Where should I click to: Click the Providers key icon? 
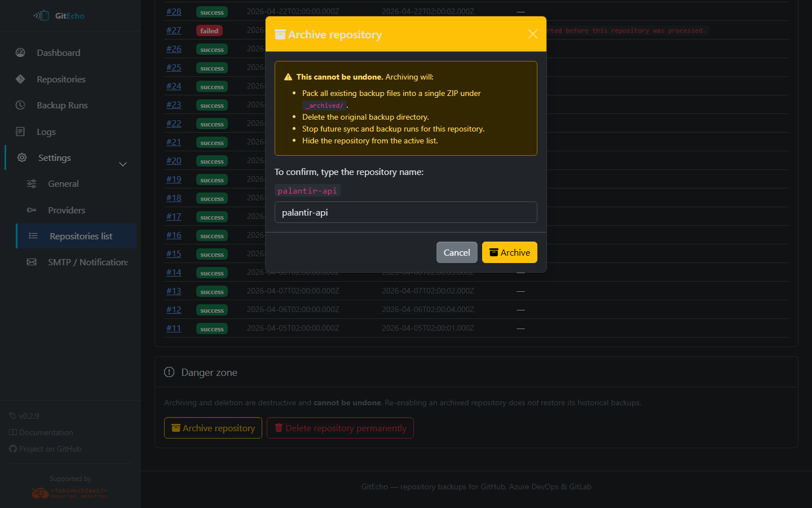[x=32, y=210]
